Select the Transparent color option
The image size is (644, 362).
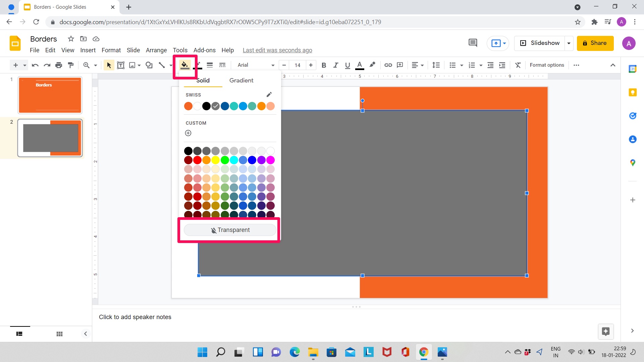[x=229, y=230]
